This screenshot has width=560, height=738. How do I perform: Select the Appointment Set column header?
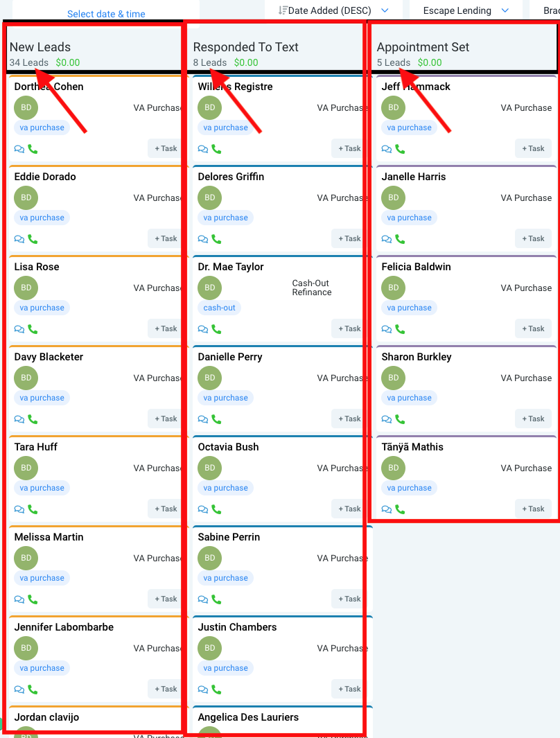tap(423, 47)
